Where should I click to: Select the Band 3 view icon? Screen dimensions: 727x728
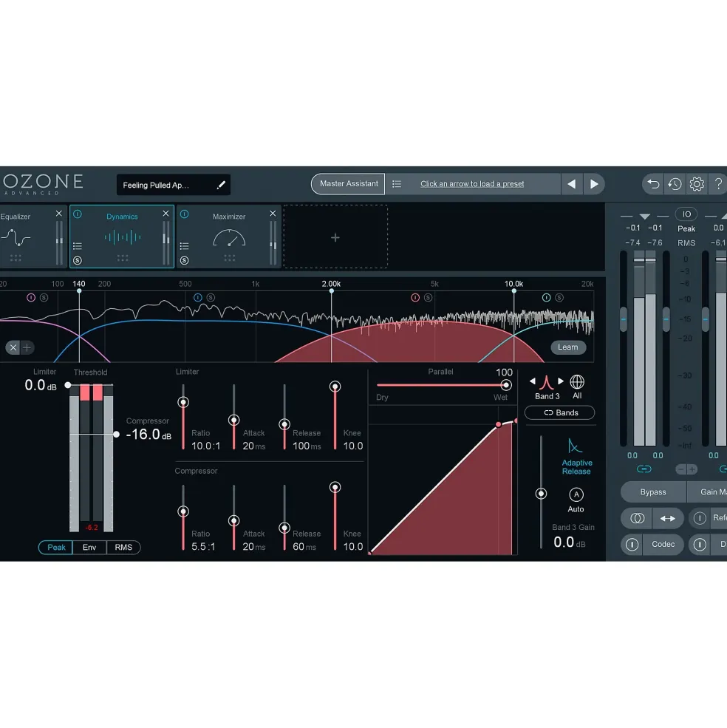[547, 382]
